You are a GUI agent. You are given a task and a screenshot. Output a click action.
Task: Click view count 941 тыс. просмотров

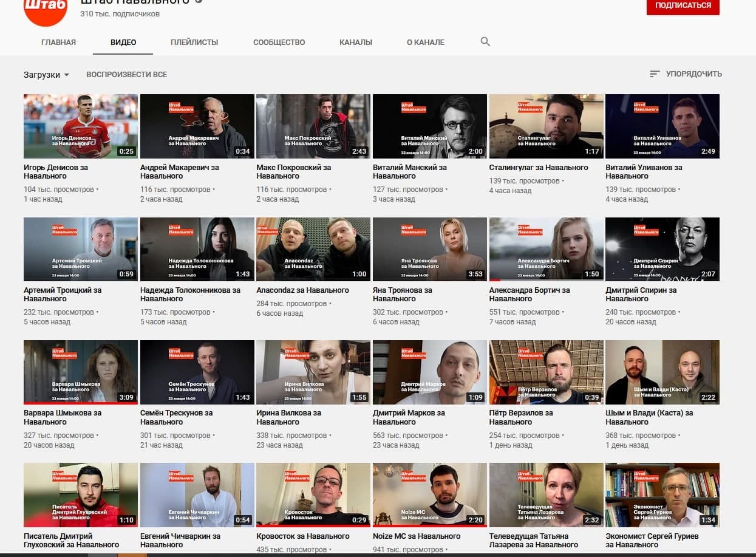(x=408, y=550)
